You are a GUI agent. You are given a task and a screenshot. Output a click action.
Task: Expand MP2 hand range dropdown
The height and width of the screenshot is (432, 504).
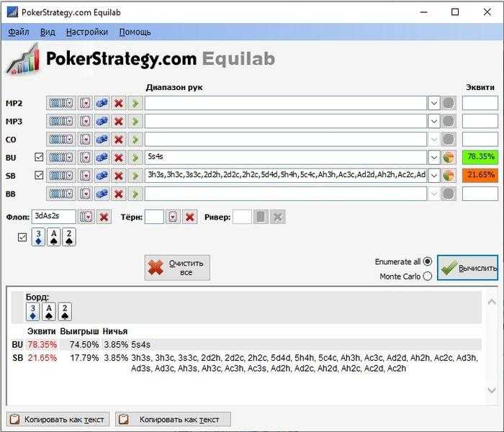point(434,104)
